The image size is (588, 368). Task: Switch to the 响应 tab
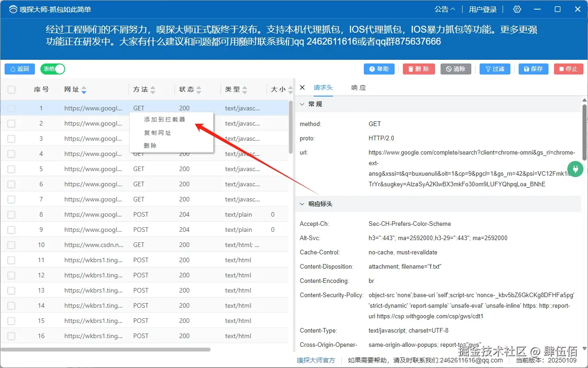[359, 87]
